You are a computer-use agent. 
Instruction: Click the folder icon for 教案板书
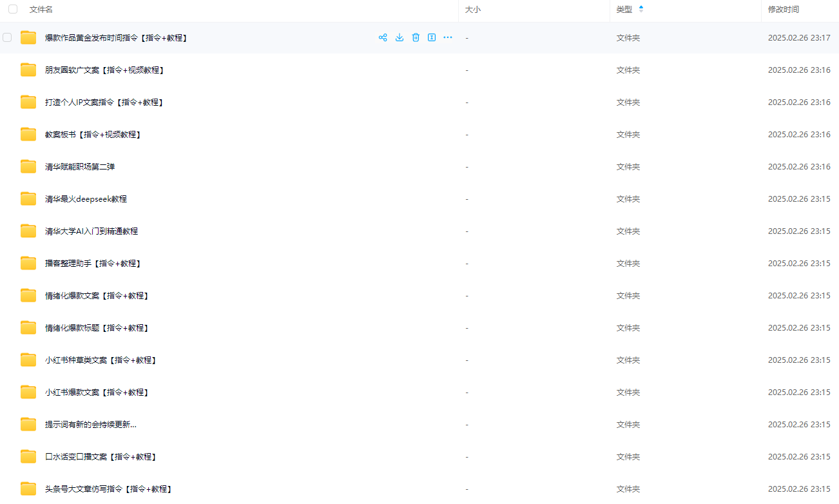click(28, 134)
